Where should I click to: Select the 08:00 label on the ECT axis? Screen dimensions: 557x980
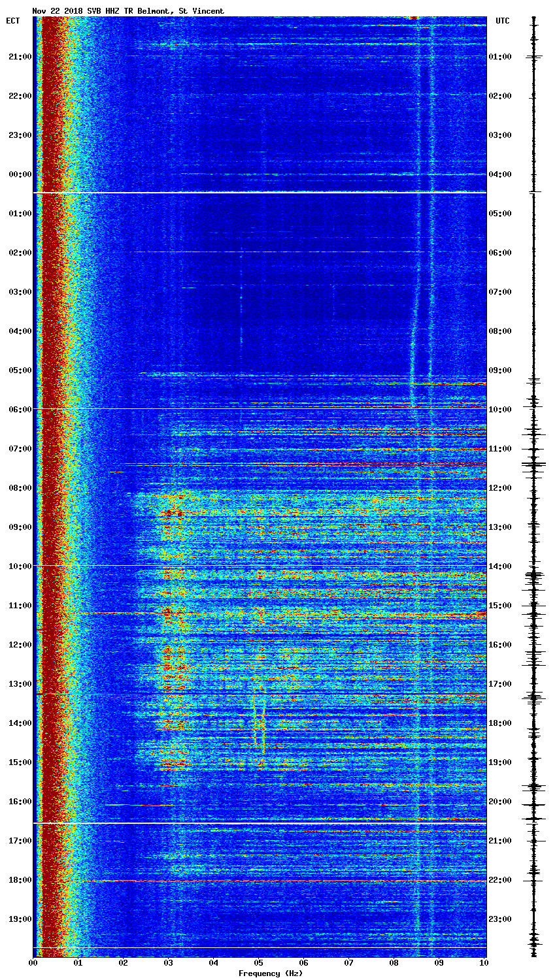pyautogui.click(x=20, y=488)
